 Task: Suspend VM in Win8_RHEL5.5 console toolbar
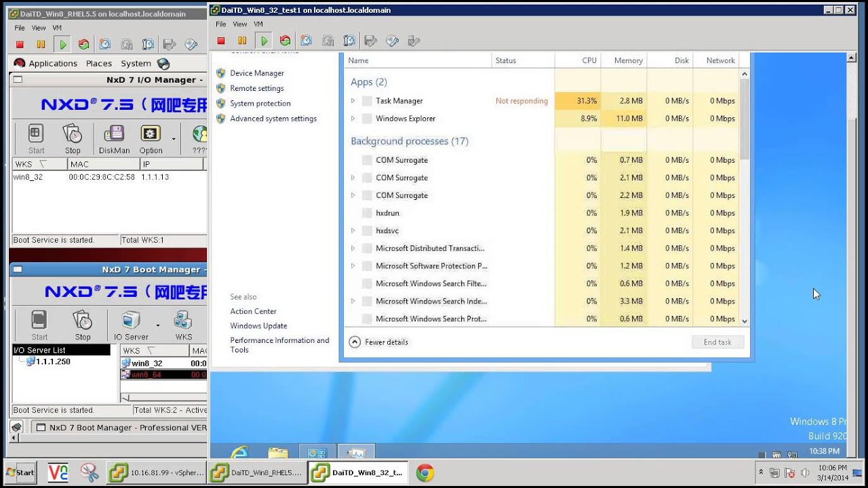(41, 45)
